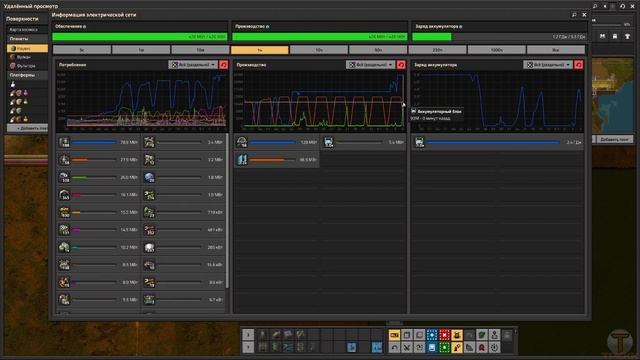The height and width of the screenshot is (360, 640).
Task: Click the refresh arrow icon in the remote view title bar
Action: [x=622, y=6]
